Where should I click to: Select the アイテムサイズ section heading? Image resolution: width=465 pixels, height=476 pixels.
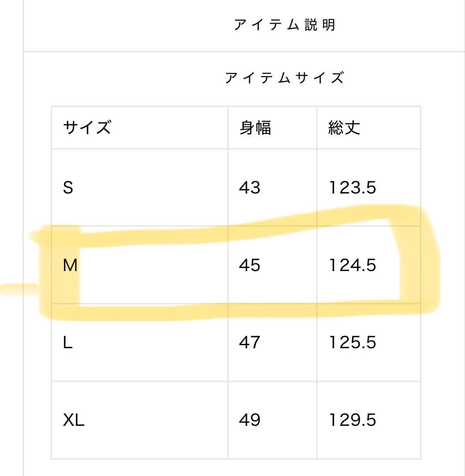click(x=285, y=78)
